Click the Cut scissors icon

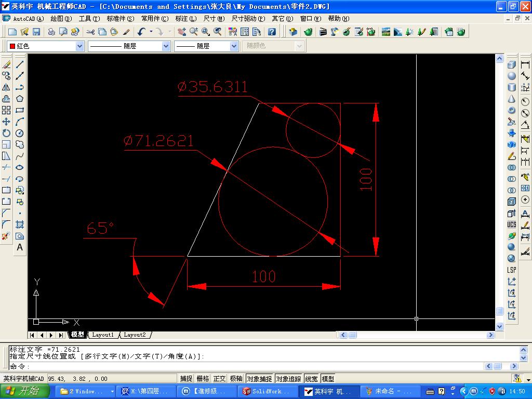tap(90, 32)
